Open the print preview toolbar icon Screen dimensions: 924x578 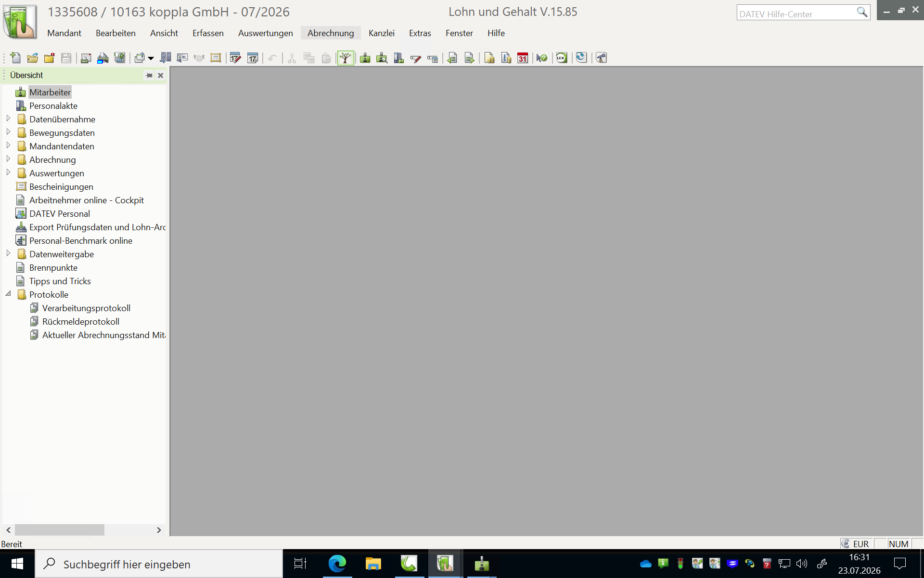86,58
